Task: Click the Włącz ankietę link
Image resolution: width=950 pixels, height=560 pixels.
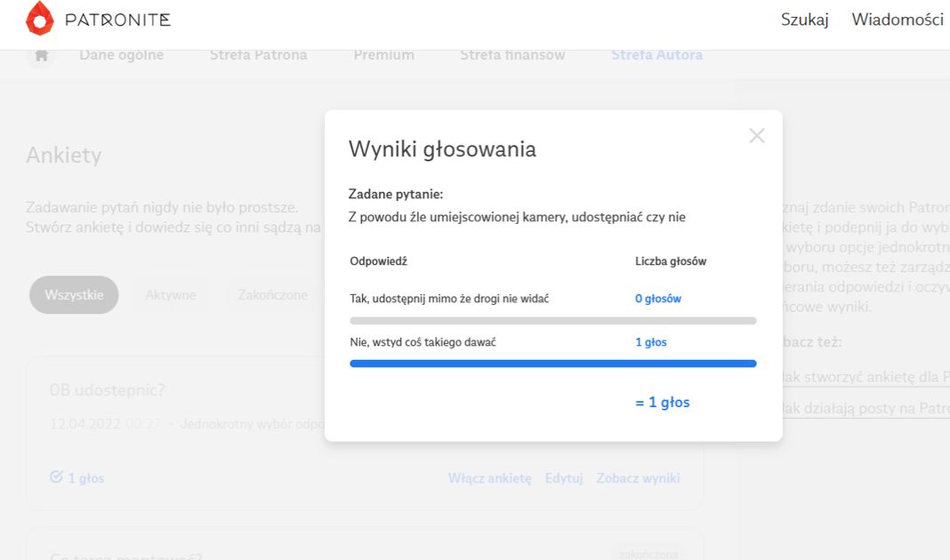Action: [x=489, y=478]
